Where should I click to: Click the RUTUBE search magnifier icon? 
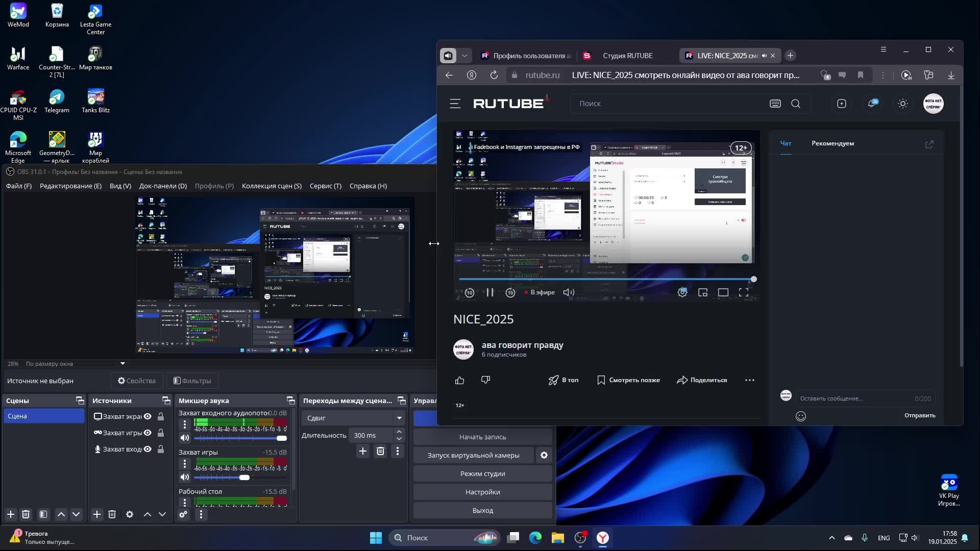point(796,104)
